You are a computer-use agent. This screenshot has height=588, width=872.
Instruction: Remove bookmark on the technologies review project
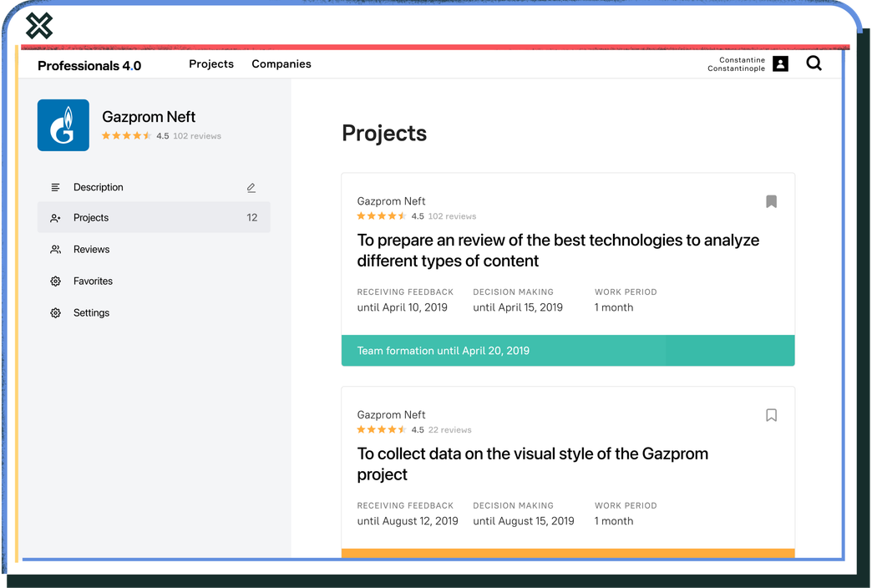pyautogui.click(x=771, y=201)
